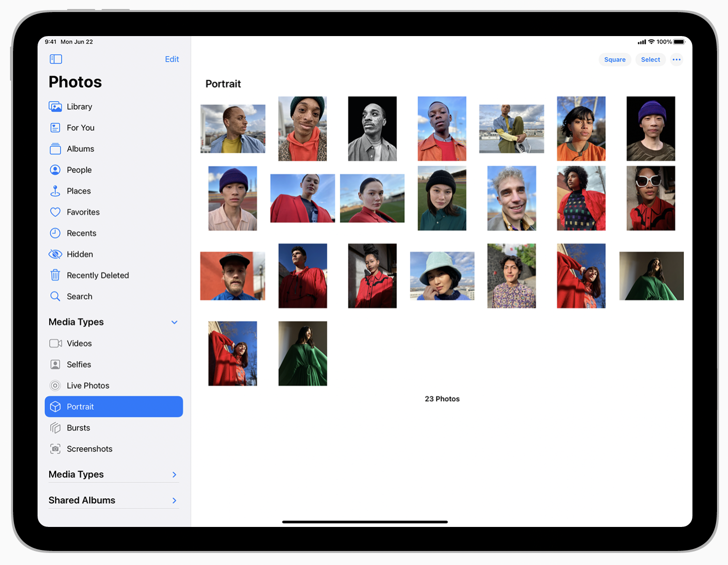This screenshot has height=565, width=728.
Task: Tap the cellular signal bars in status bar
Action: [641, 42]
